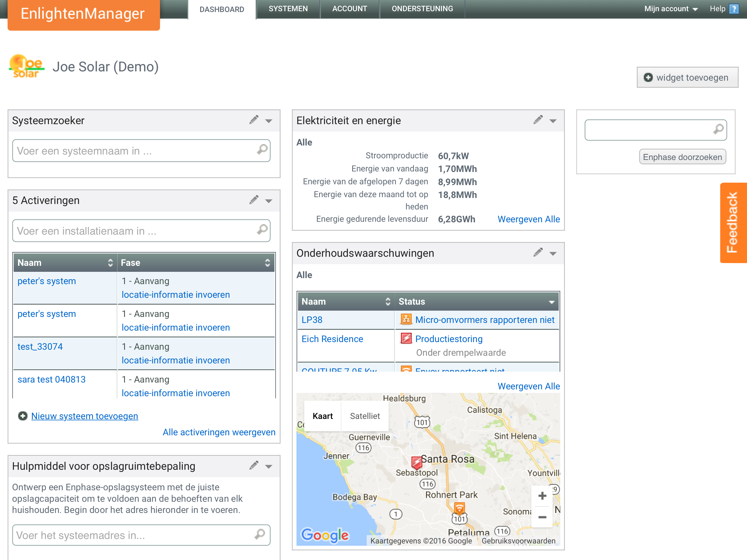Image resolution: width=747 pixels, height=560 pixels.
Task: Open the Alle activeringen weergeven link
Action: [219, 432]
